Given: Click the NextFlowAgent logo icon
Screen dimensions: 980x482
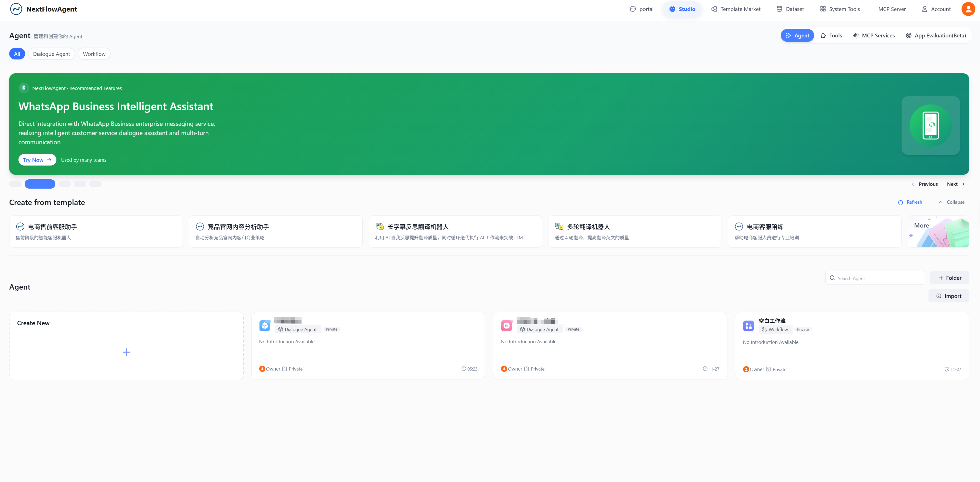Looking at the screenshot, I should [16, 9].
